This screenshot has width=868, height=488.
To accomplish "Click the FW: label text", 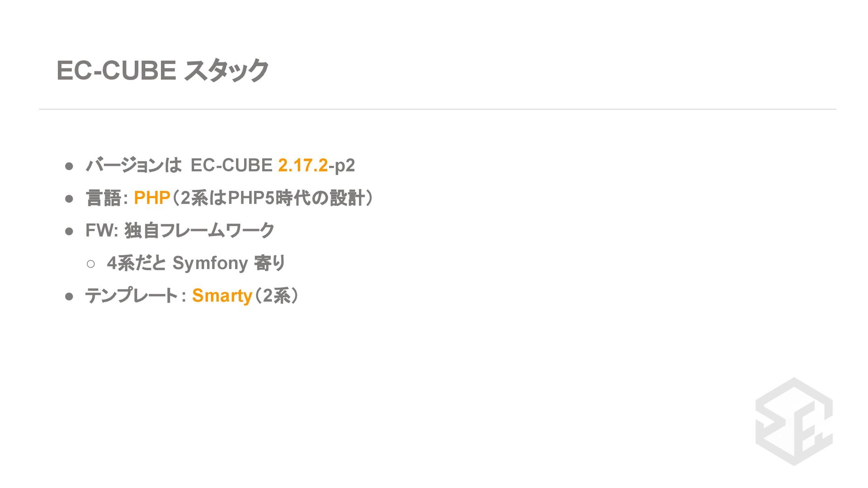I will [102, 231].
